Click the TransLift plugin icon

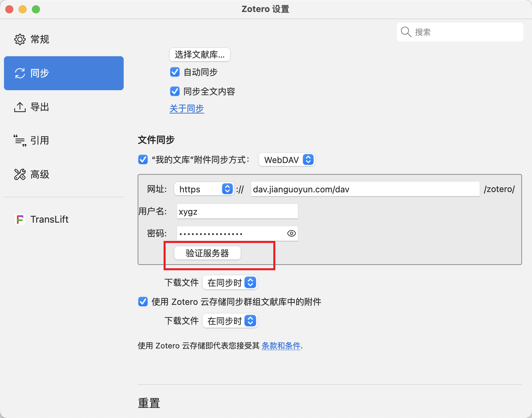[x=20, y=220]
